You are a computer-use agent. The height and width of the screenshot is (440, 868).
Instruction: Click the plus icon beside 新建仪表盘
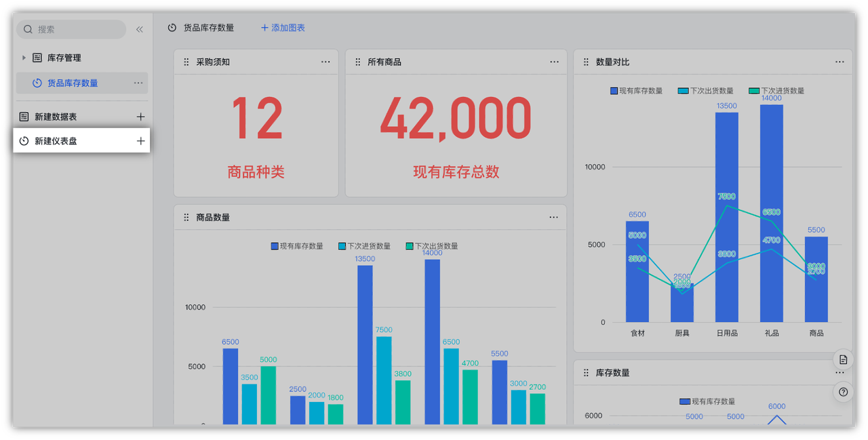click(x=140, y=141)
